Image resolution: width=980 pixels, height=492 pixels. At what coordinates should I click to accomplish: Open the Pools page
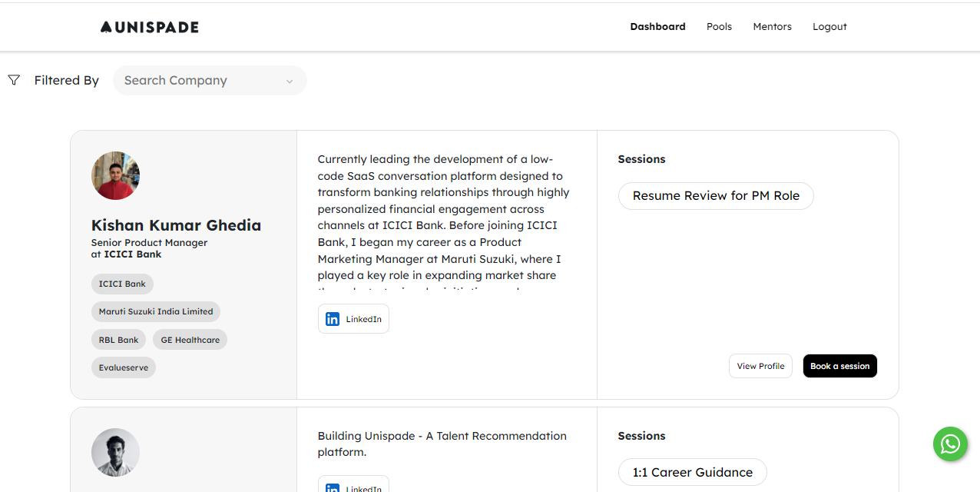pyautogui.click(x=719, y=26)
